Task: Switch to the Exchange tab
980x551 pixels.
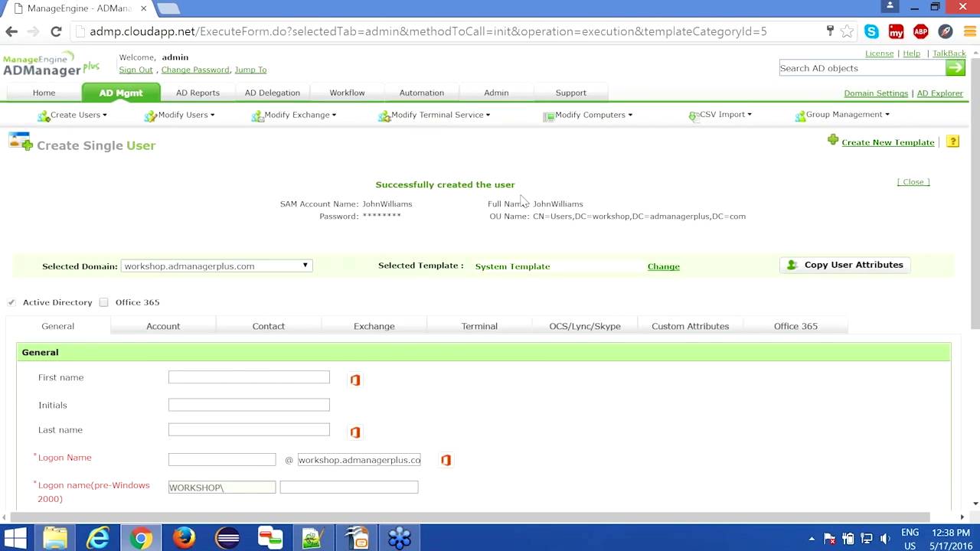Action: pyautogui.click(x=374, y=326)
